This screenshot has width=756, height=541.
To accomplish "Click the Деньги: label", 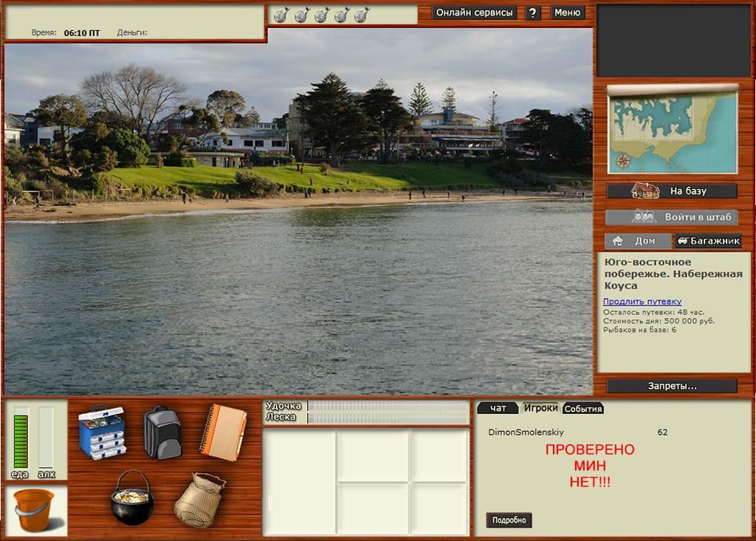I will pyautogui.click(x=131, y=32).
